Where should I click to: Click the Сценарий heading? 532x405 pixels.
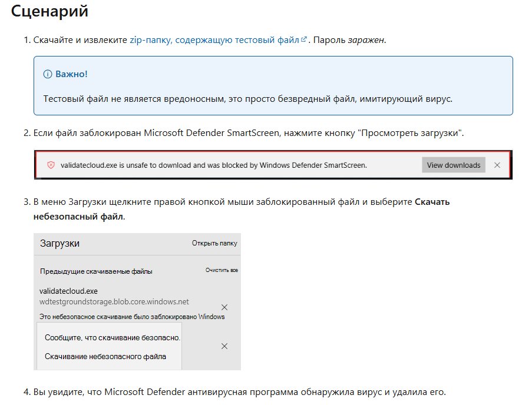[x=49, y=11]
